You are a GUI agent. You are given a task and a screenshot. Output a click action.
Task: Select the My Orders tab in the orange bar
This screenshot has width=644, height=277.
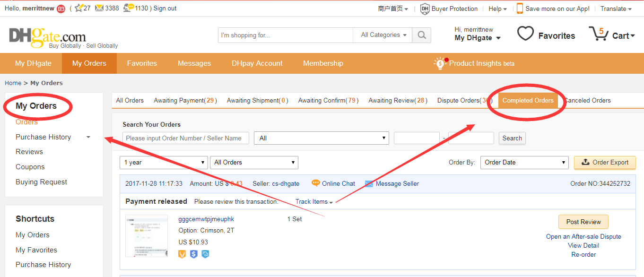point(89,63)
